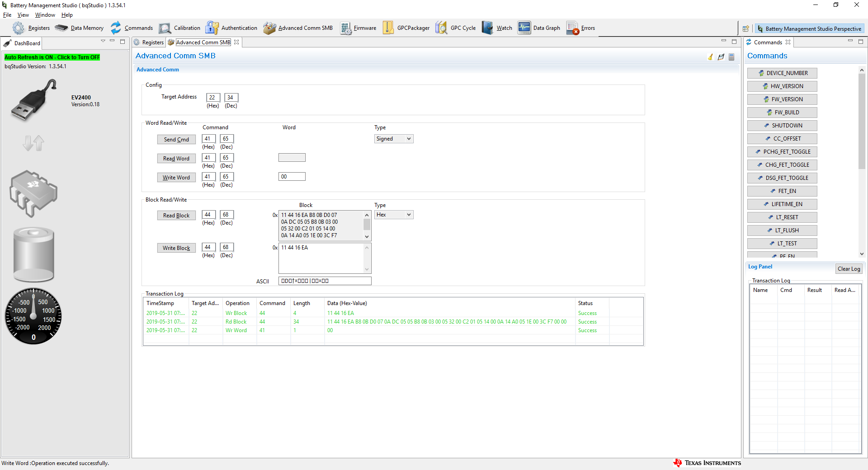Click the battery cylinder icon in DashBoard
This screenshot has height=470, width=868.
pyautogui.click(x=33, y=254)
